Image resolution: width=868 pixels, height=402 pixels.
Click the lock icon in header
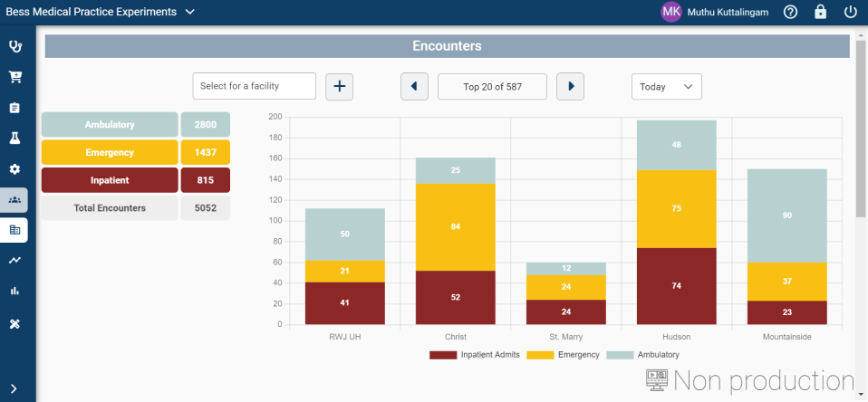point(820,12)
